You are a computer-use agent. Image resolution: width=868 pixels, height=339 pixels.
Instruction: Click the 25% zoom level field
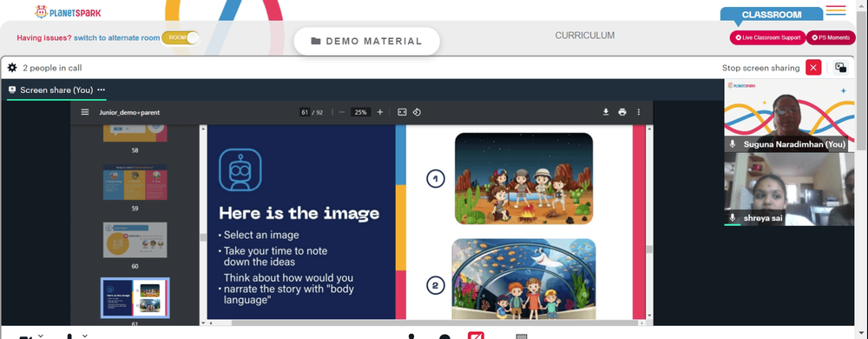point(361,112)
